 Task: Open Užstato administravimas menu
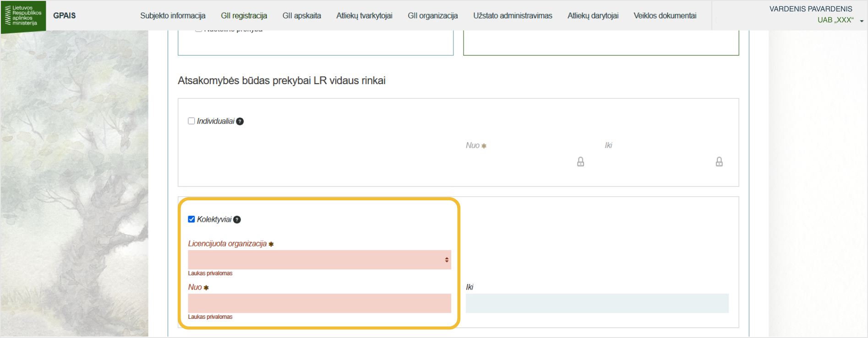513,16
